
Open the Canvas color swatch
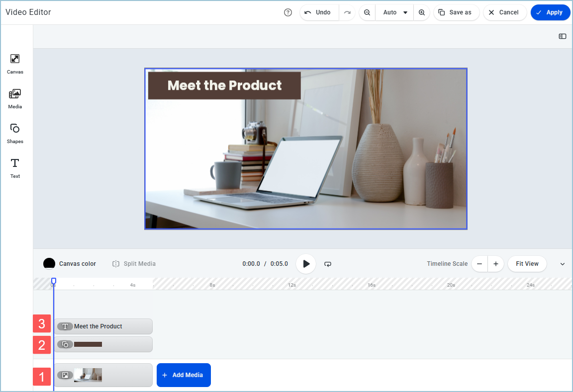point(49,264)
